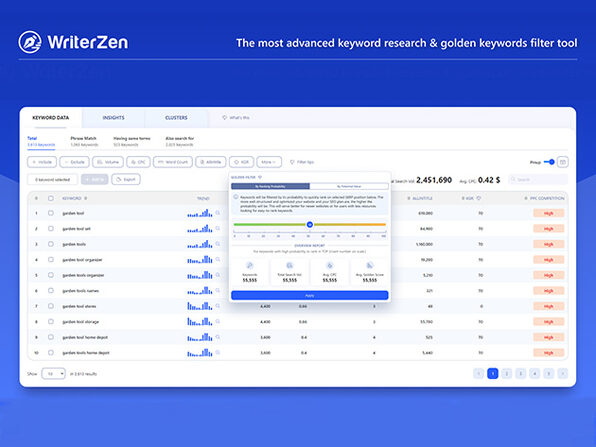
Task: Toggle the Group switch
Action: tap(549, 162)
